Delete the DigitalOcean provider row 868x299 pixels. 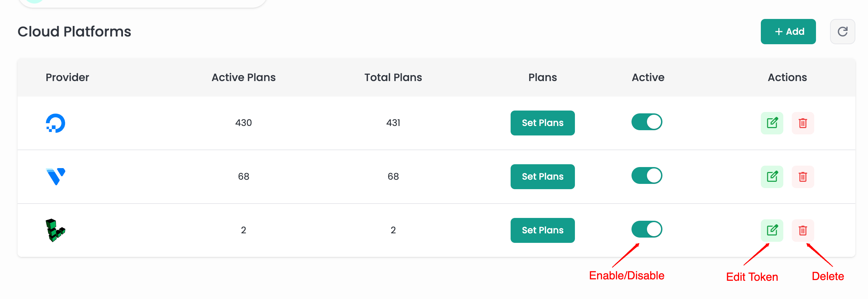coord(803,123)
